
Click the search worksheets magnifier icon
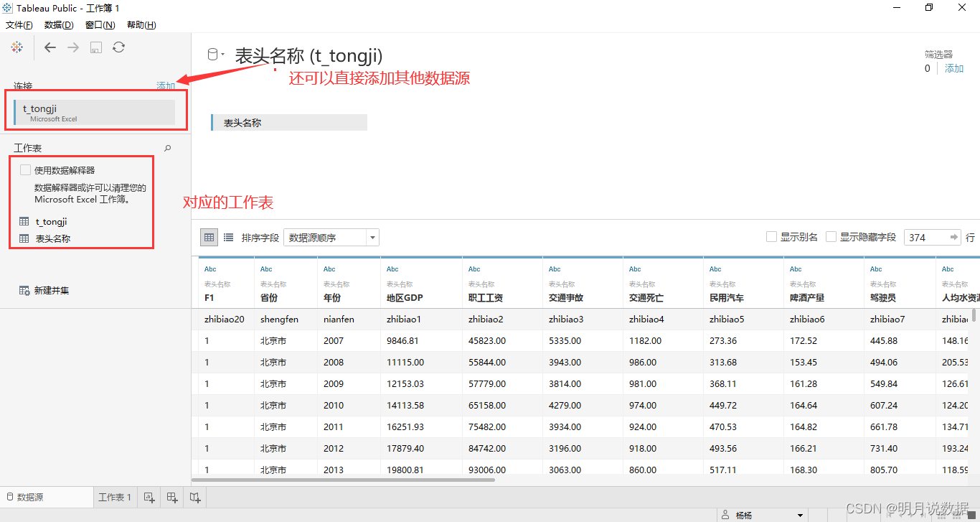[x=168, y=148]
